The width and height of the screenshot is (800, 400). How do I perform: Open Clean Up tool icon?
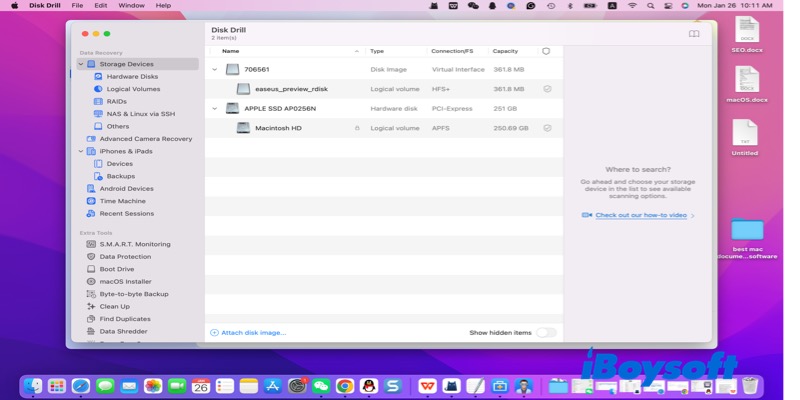tap(91, 307)
